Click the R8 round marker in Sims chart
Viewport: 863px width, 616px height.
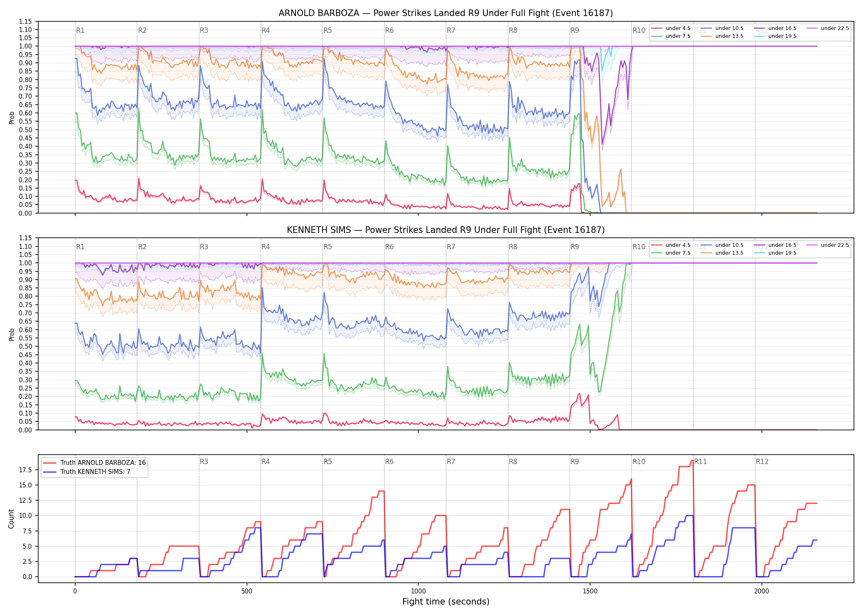tap(513, 247)
